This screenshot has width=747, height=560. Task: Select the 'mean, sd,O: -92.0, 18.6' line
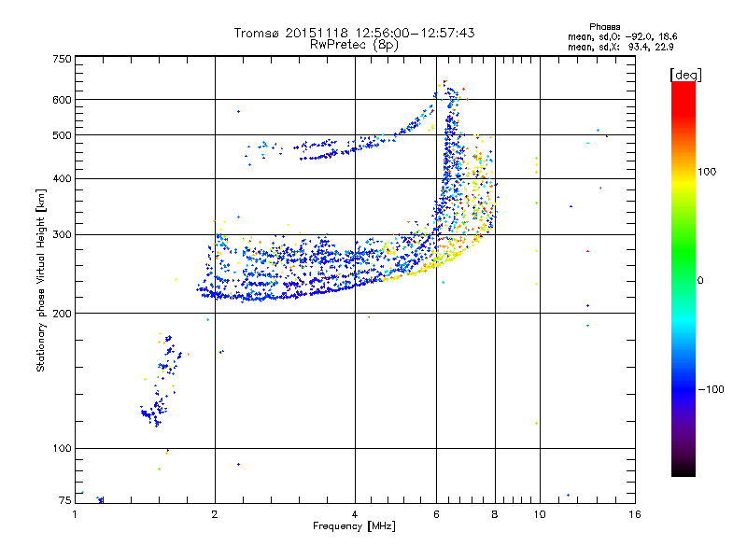pyautogui.click(x=622, y=36)
